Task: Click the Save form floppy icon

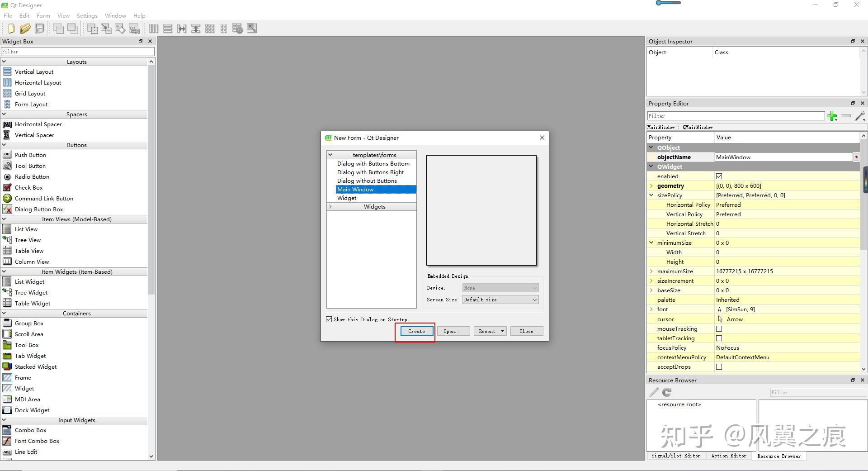Action: tap(40, 29)
